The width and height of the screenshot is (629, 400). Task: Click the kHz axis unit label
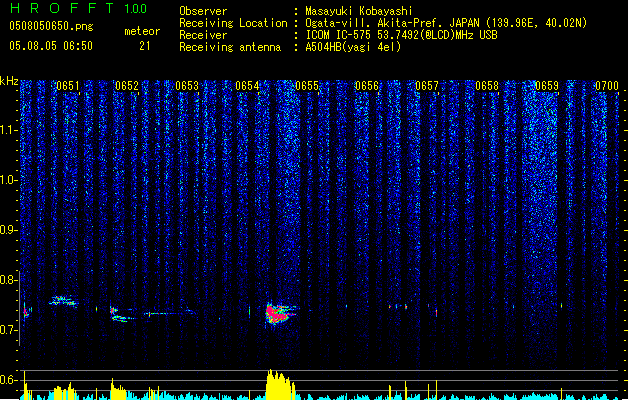click(9, 81)
